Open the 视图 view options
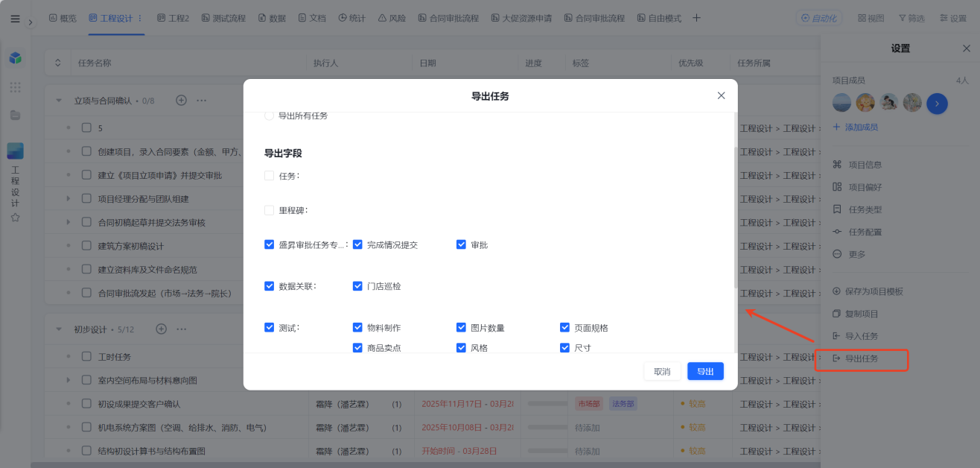Image resolution: width=980 pixels, height=468 pixels. [x=871, y=18]
